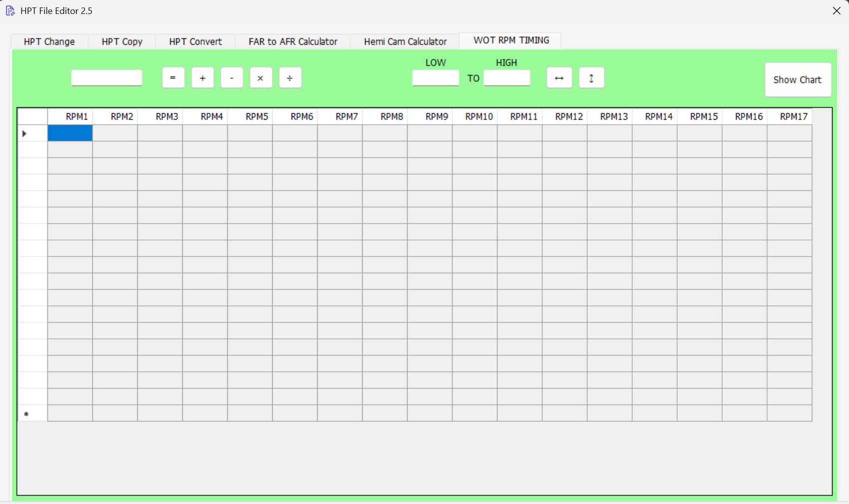The image size is (849, 504).
Task: Click the minus operator button
Action: (232, 78)
